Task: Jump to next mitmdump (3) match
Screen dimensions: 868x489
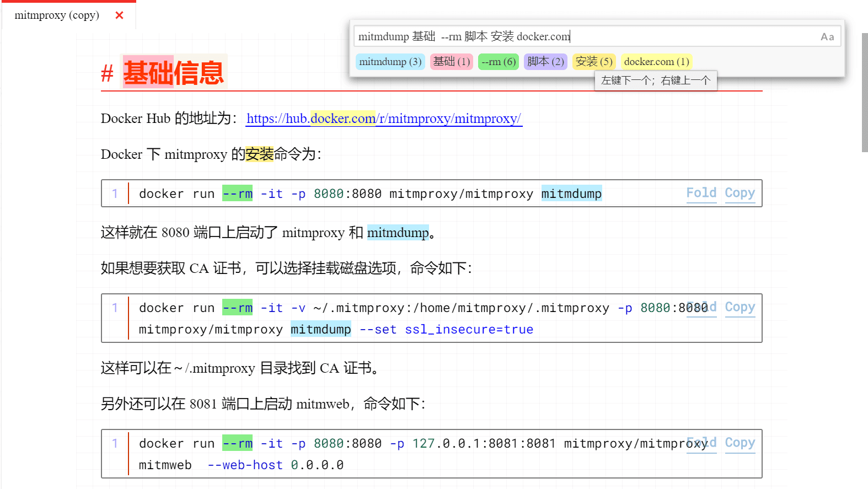Action: coord(390,62)
